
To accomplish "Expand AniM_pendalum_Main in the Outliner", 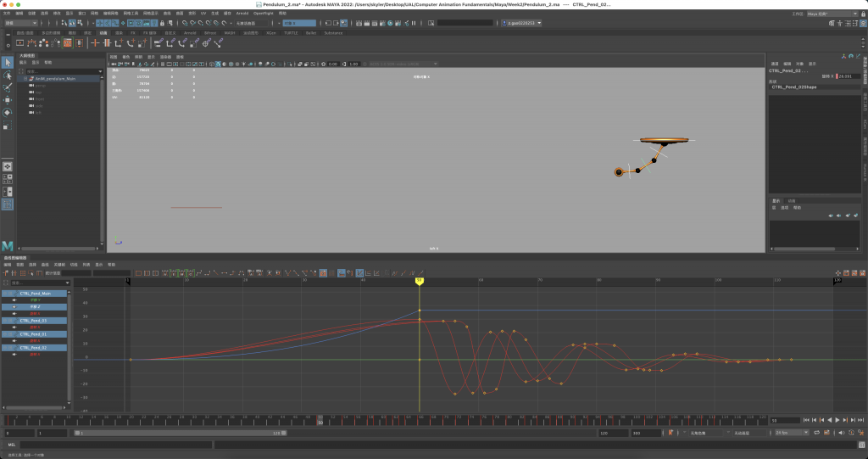I will coord(25,79).
